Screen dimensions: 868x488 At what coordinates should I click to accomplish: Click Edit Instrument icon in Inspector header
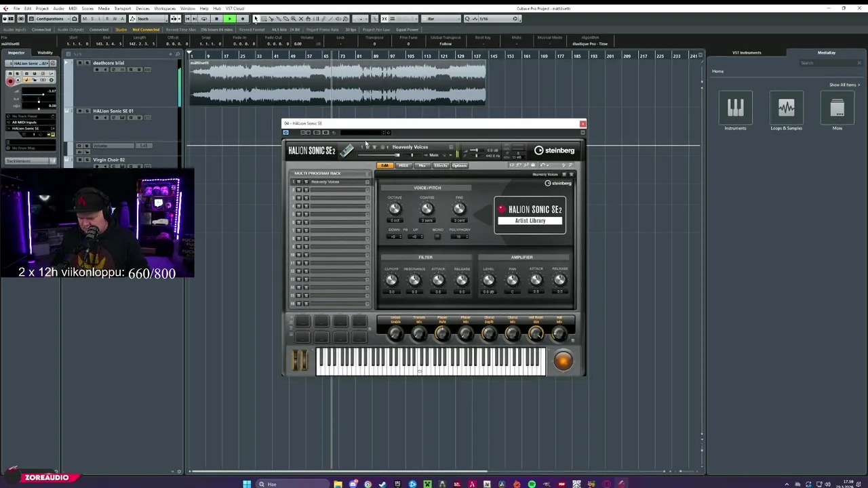pyautogui.click(x=52, y=63)
